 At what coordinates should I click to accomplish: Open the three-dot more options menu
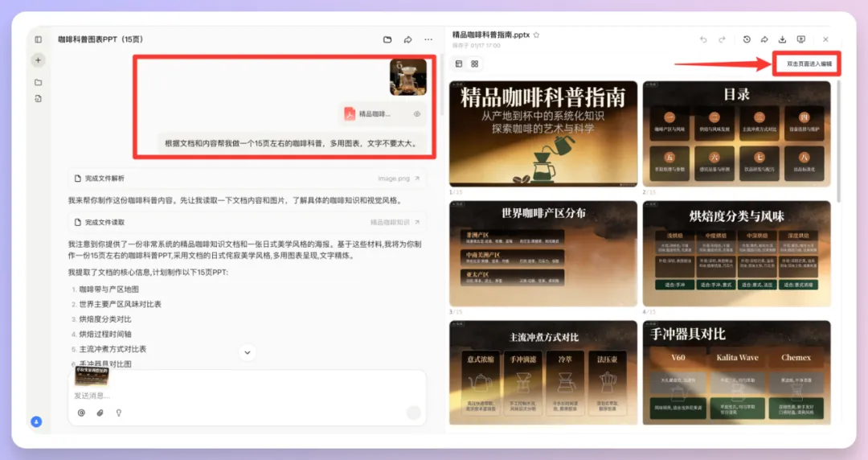pyautogui.click(x=428, y=39)
